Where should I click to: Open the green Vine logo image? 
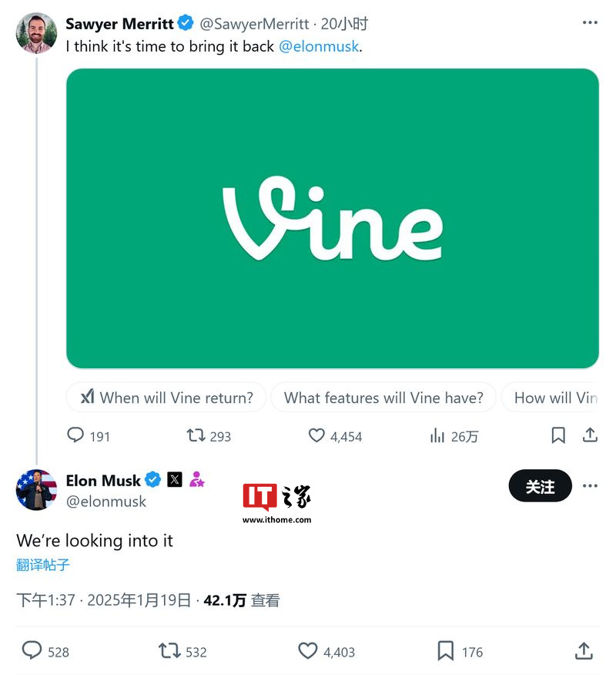[x=333, y=218]
